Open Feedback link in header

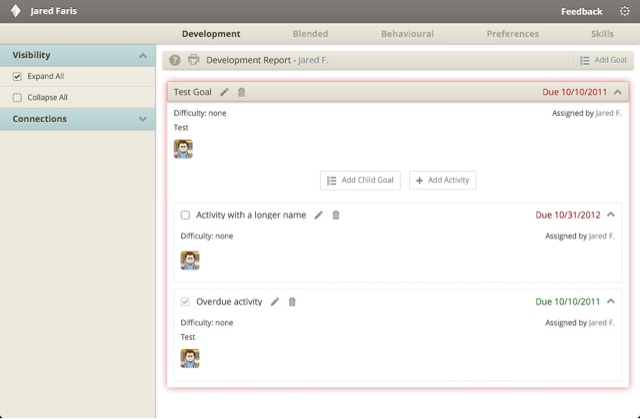click(582, 11)
